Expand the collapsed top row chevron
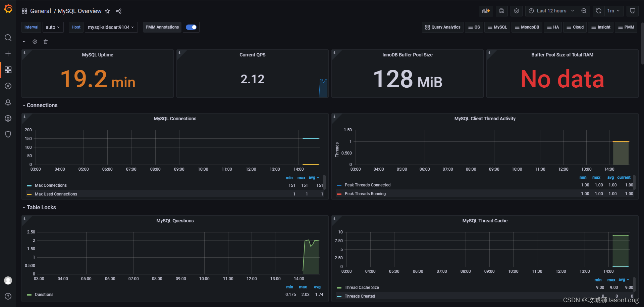644x307 pixels. [24, 42]
